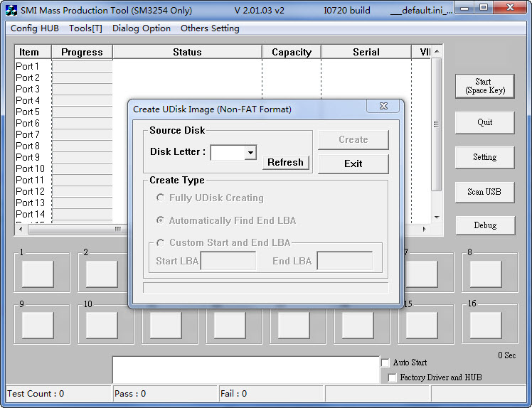
Task: Click the dialog progress bar below Create Type
Action: click(x=266, y=288)
